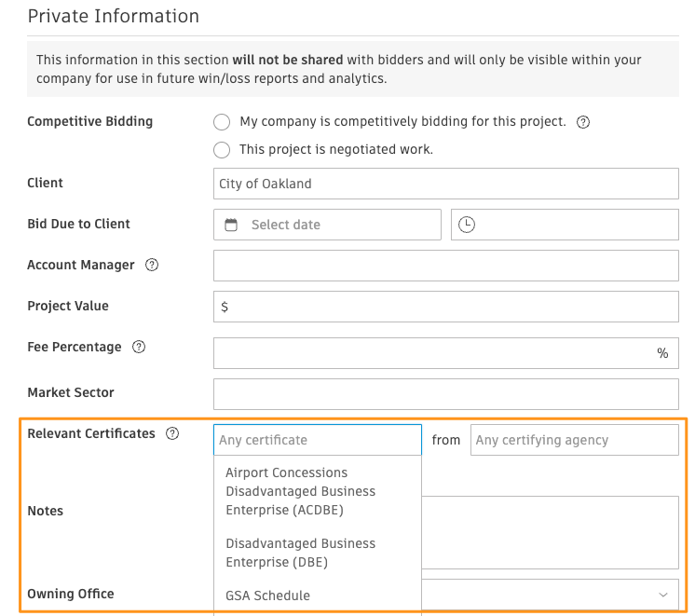The width and height of the screenshot is (695, 616).
Task: Click the Client field containing City of Oakland
Action: pyautogui.click(x=445, y=184)
